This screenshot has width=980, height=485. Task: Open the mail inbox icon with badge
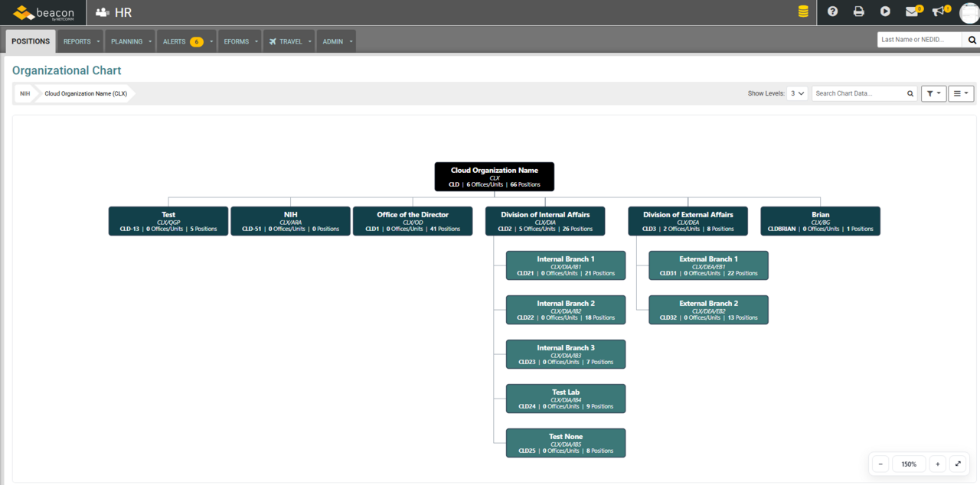911,12
